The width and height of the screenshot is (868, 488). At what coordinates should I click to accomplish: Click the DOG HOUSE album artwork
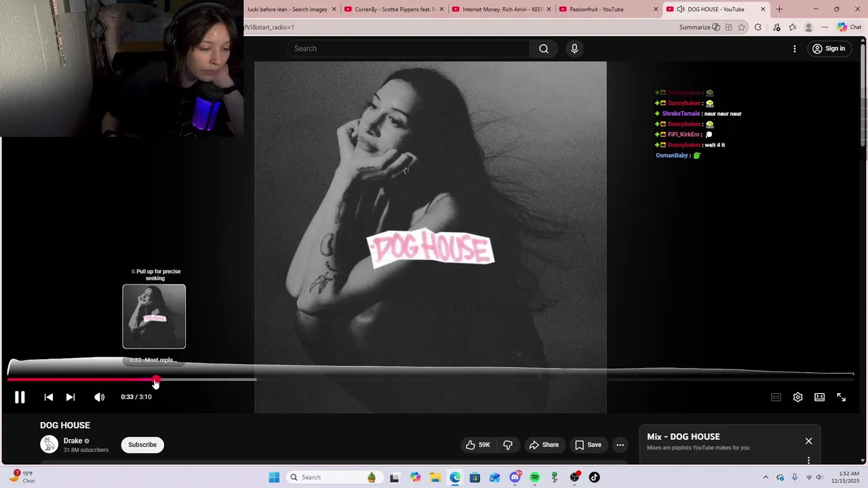tap(431, 237)
